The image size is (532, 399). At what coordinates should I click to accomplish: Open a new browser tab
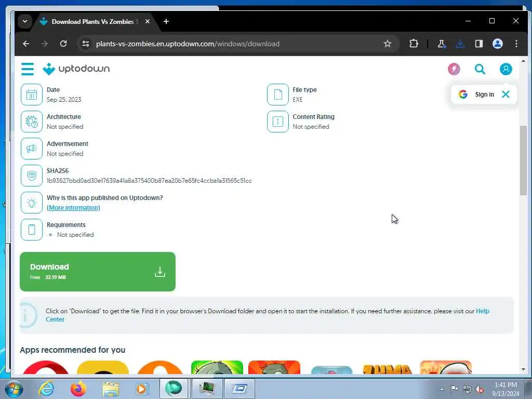click(166, 21)
